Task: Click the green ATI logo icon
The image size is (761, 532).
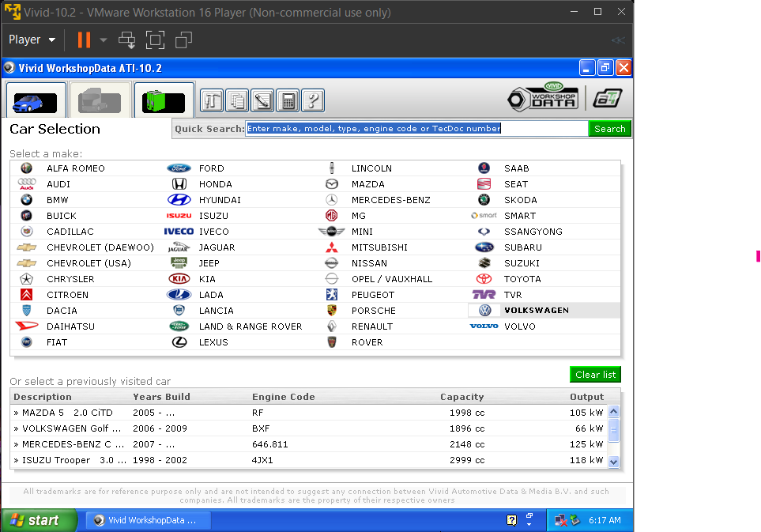Action: click(607, 99)
